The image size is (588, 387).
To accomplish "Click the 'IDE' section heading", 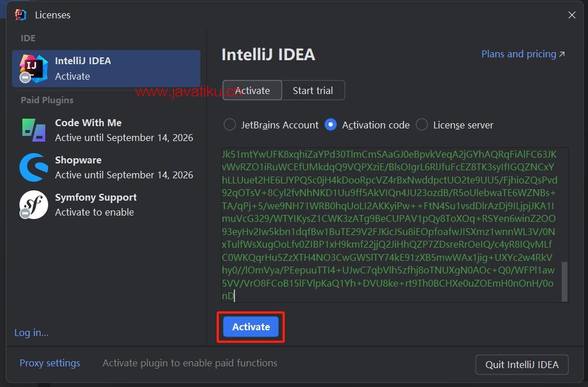I will (x=28, y=38).
